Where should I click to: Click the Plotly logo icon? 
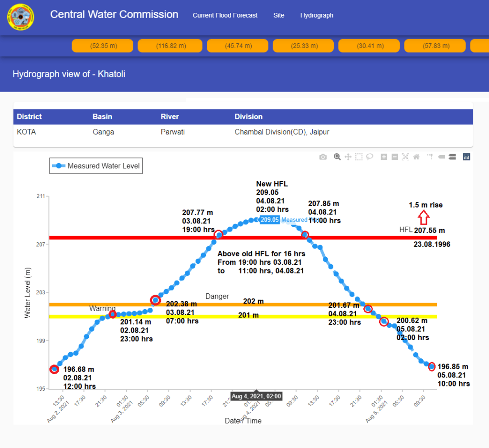click(x=467, y=157)
